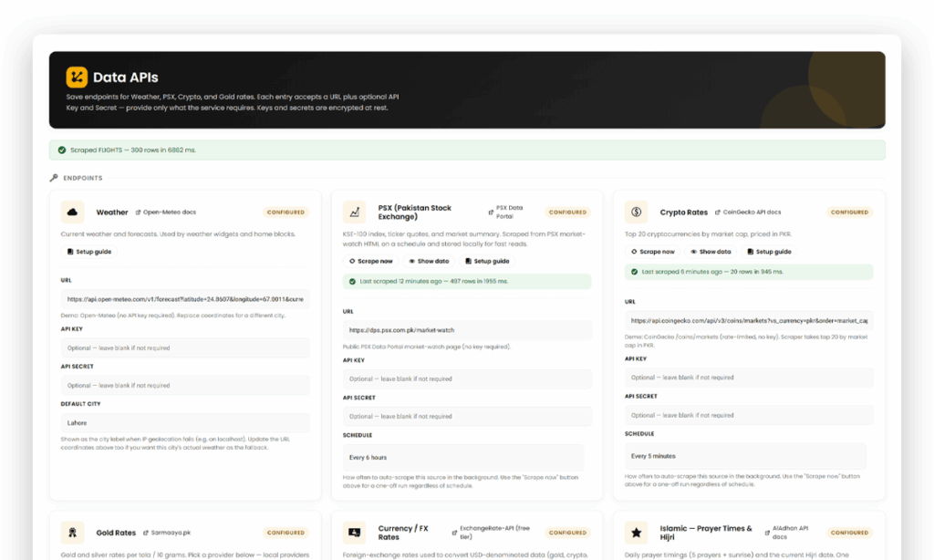Click the Crypto Rates URL input field

(x=749, y=320)
